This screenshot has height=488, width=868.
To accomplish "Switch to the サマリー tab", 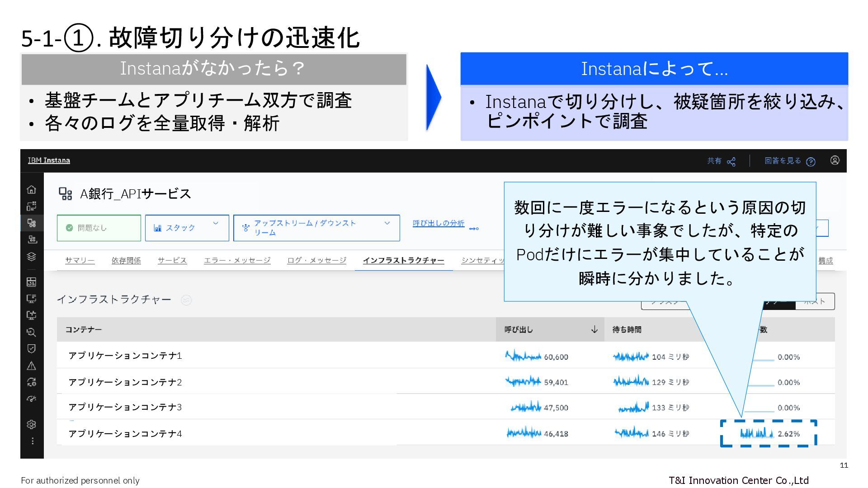I will [x=80, y=260].
